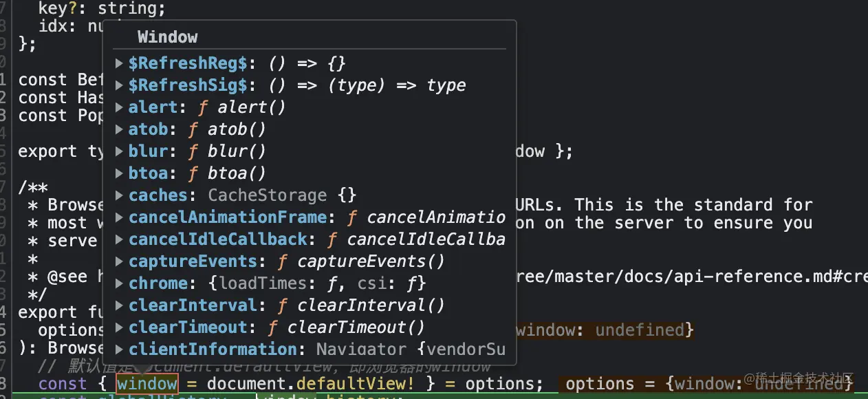Click the 'f clearInterval()' value
868x399 pixels.
pyautogui.click(x=361, y=306)
